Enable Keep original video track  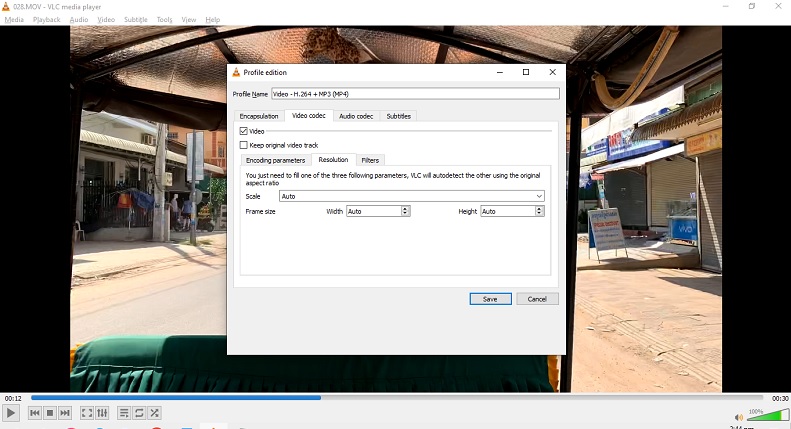coord(243,145)
